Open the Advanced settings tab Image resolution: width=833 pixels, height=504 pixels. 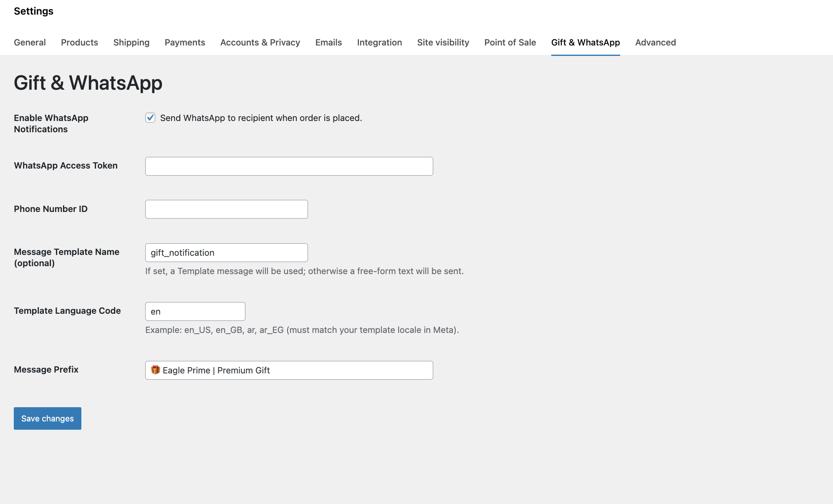(655, 43)
